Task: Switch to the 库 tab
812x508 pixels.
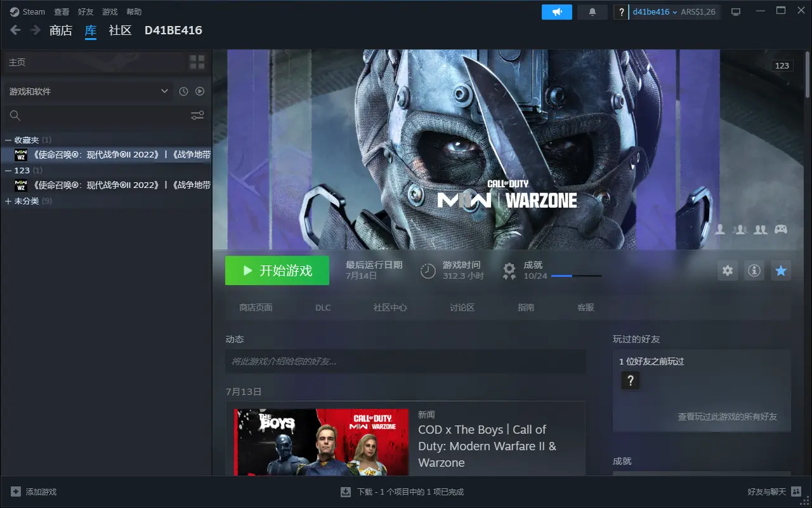Action: (91, 30)
